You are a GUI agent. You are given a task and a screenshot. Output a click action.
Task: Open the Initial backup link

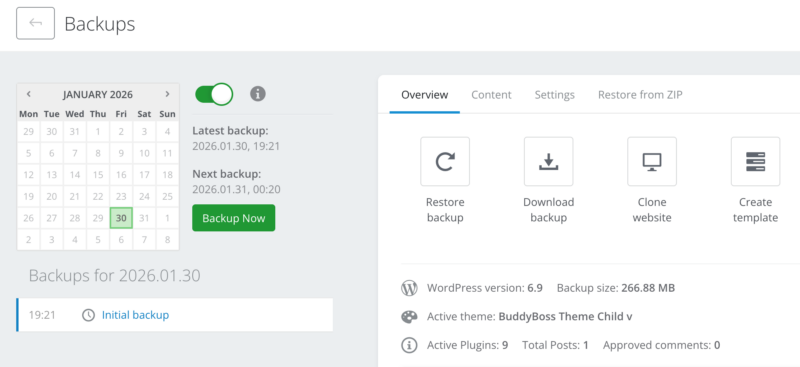click(x=135, y=315)
